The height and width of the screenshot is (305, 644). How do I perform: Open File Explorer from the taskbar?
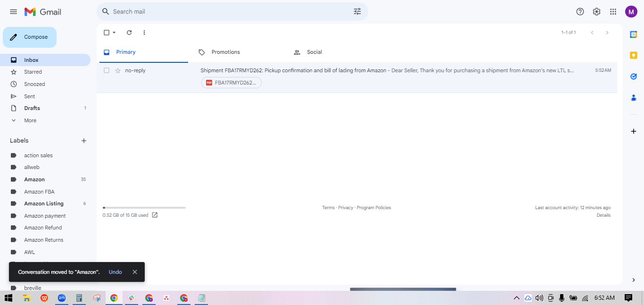pyautogui.click(x=27, y=298)
